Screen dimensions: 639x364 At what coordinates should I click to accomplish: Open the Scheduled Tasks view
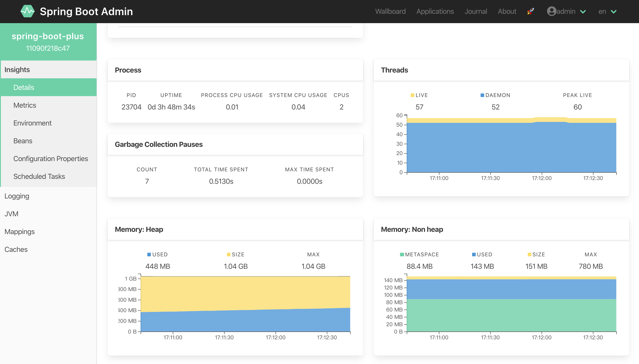pos(39,176)
